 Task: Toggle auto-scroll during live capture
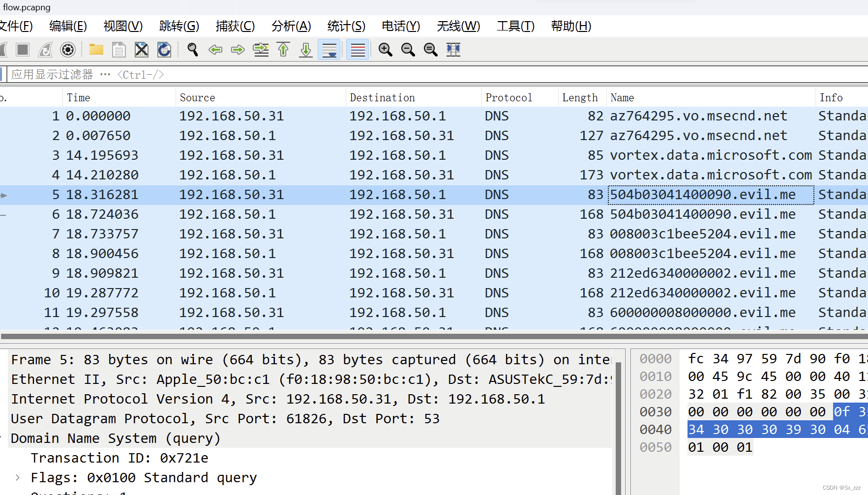click(329, 49)
